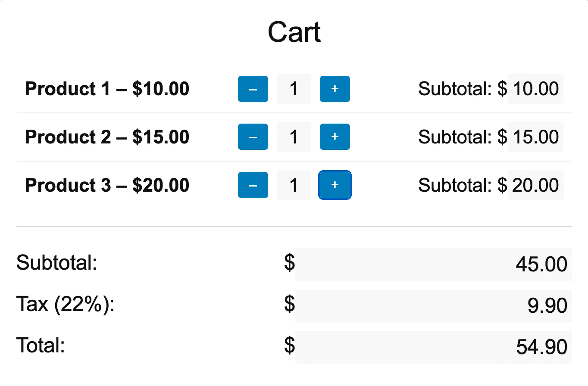Click the Cart heading

tap(294, 32)
